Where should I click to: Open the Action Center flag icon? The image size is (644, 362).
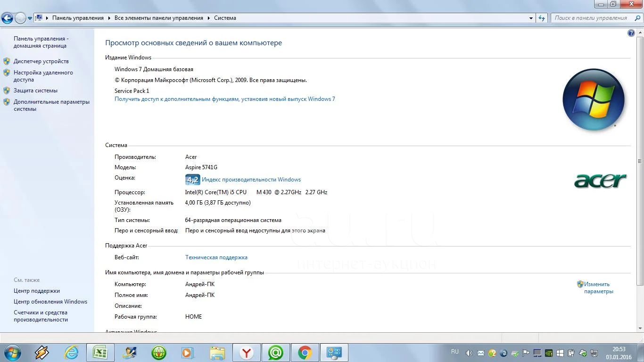[526, 353]
